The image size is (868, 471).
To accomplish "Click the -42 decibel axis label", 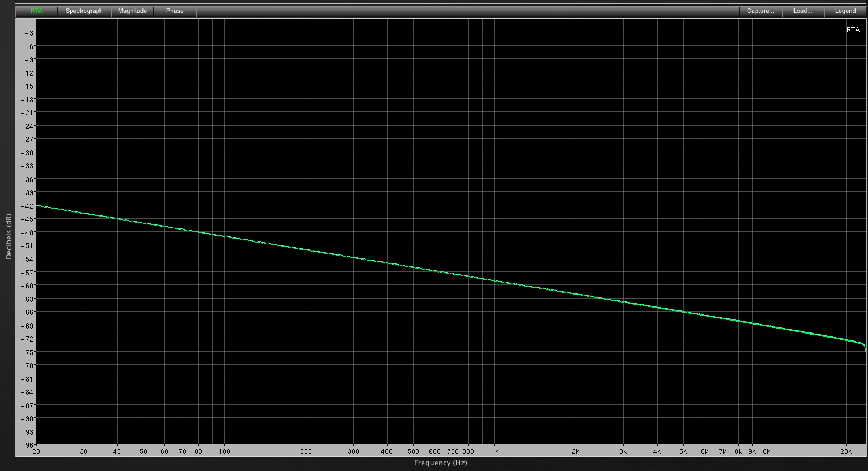I will coord(28,206).
